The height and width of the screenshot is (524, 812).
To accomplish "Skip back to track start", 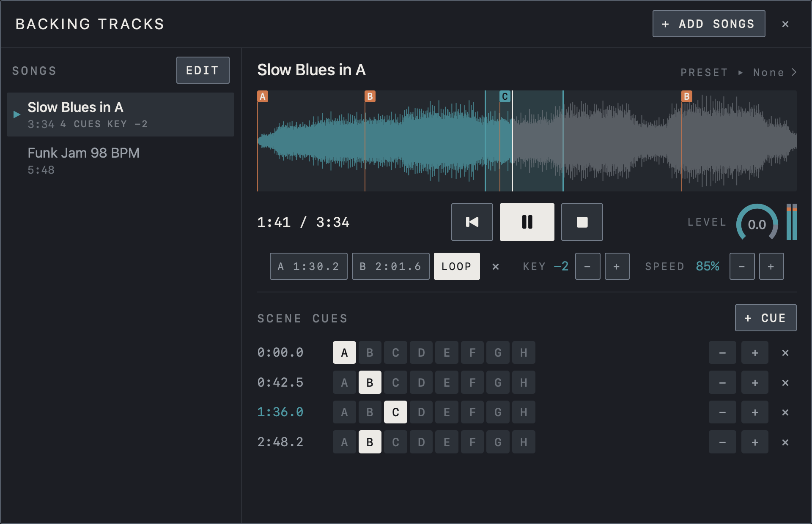I will click(x=472, y=222).
